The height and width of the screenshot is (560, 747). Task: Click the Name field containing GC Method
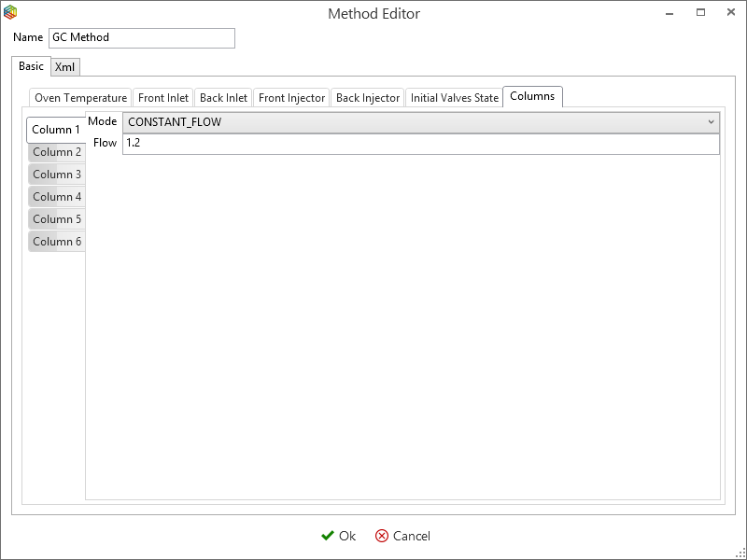pos(141,37)
